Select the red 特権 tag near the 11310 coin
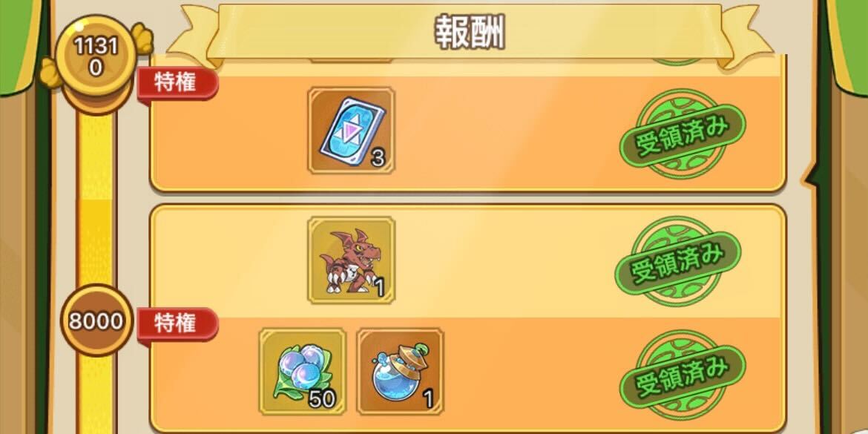Image resolution: width=868 pixels, height=434 pixels. pyautogui.click(x=178, y=84)
